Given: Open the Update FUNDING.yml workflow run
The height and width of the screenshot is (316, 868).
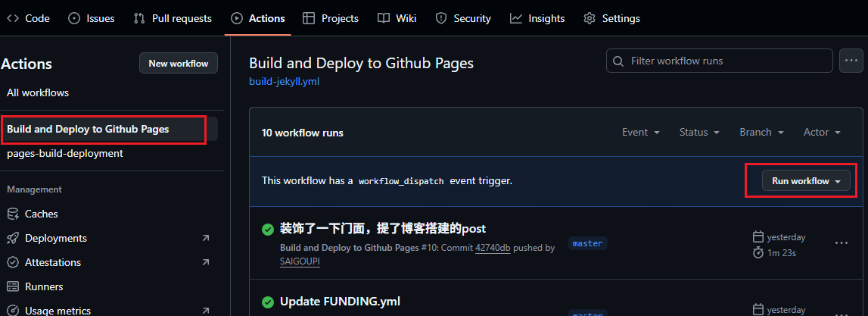Looking at the screenshot, I should point(340,302).
